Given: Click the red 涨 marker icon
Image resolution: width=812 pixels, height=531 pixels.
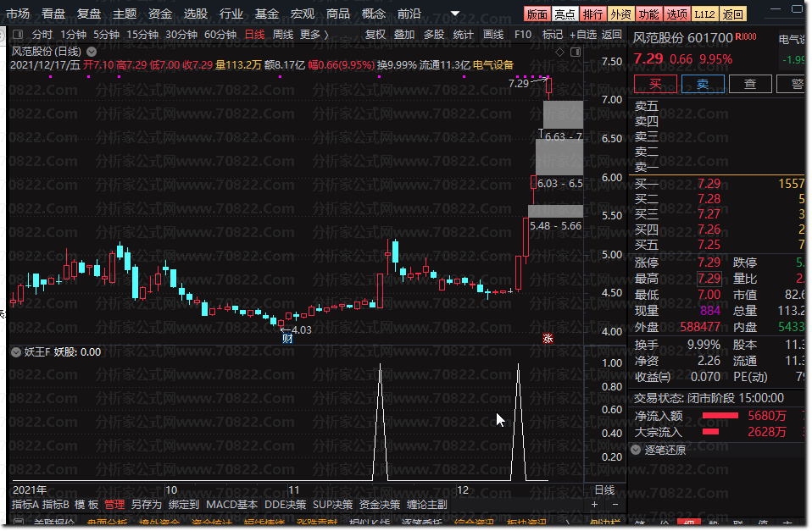Looking at the screenshot, I should click(x=548, y=339).
